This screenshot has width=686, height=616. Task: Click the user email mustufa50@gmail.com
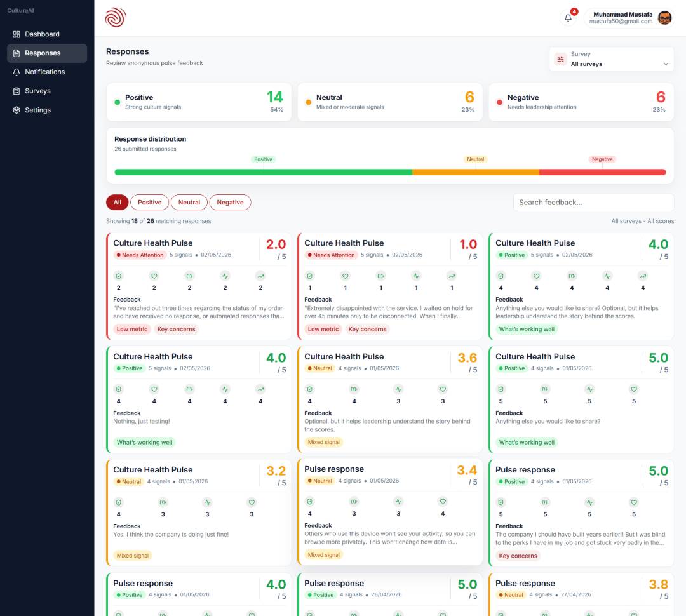tap(621, 22)
